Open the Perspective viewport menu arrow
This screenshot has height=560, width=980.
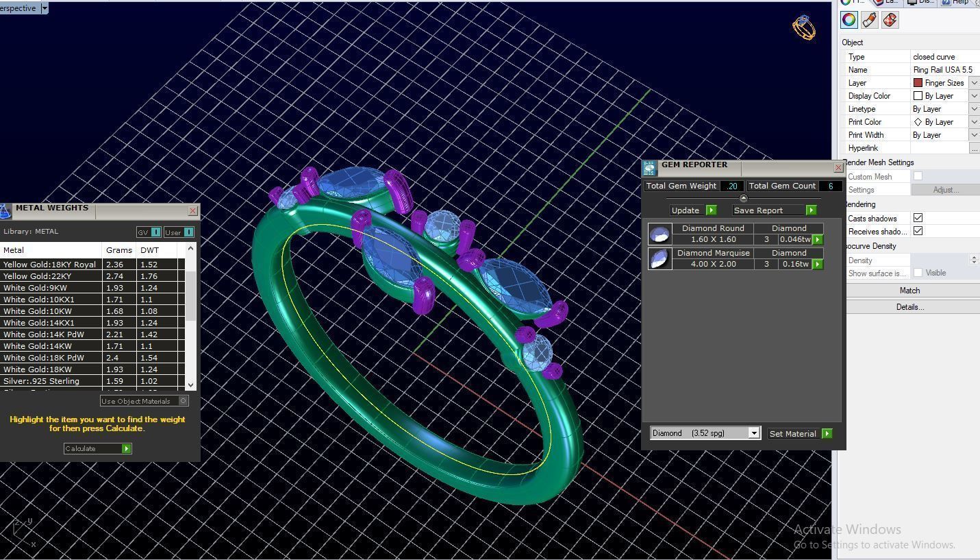pyautogui.click(x=45, y=8)
